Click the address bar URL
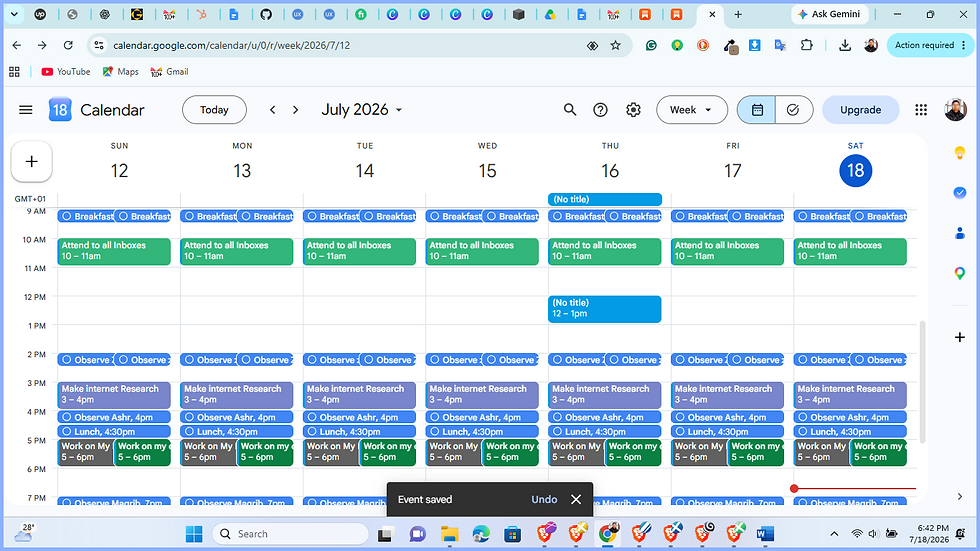Screen dimensions: 980x551 231,45
